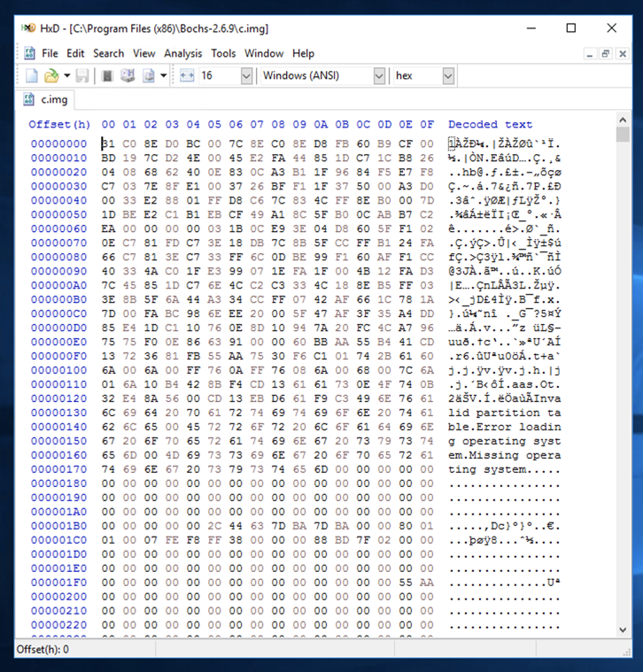Select offset row 000001F0 label
This screenshot has width=643, height=672.
click(58, 583)
